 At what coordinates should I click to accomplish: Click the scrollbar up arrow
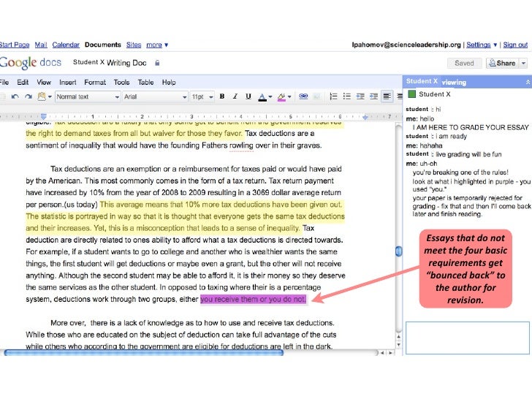pos(399,337)
